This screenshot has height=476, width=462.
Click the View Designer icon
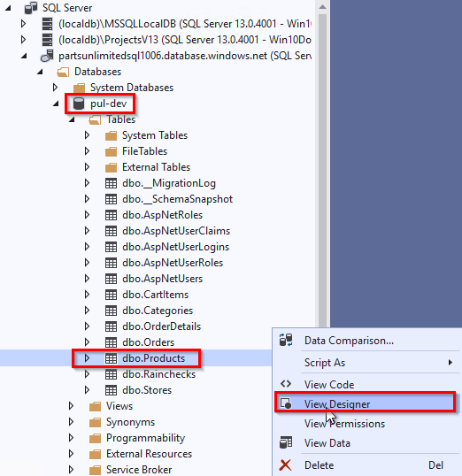[x=286, y=403]
